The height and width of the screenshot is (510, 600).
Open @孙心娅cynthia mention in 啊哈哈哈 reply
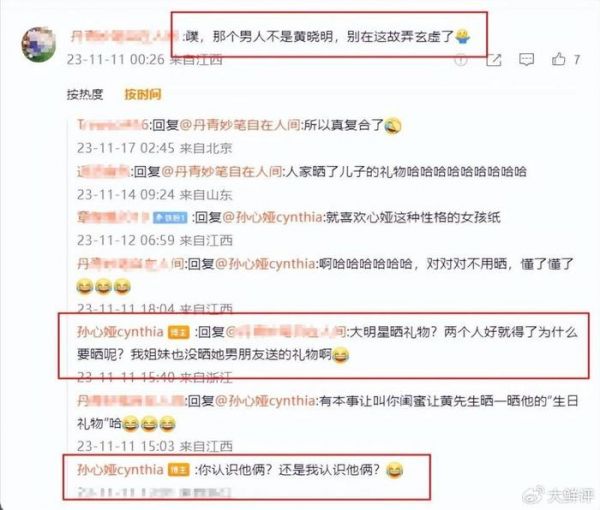click(265, 264)
